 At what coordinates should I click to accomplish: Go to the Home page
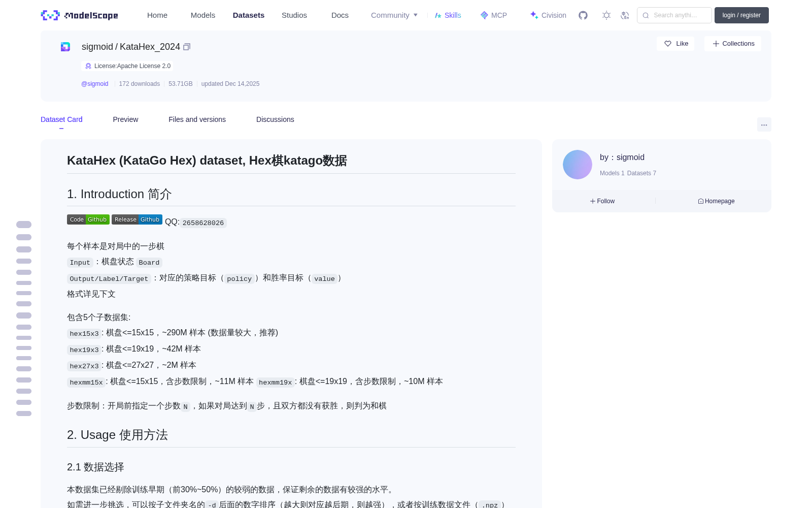point(157,15)
